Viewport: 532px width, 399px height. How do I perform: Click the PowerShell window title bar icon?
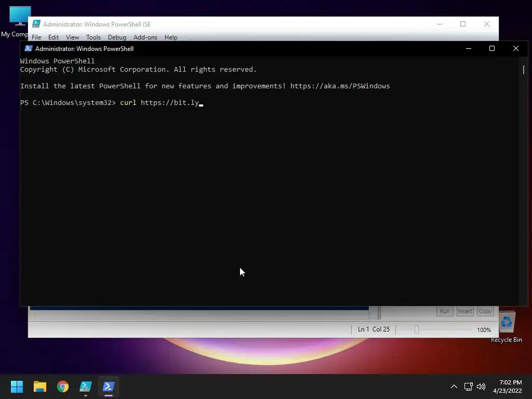point(29,48)
